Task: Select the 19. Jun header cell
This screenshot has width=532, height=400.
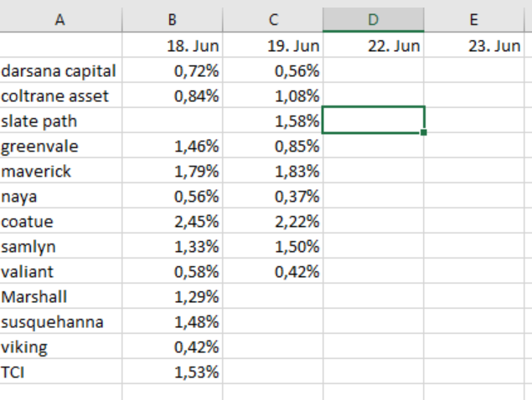Action: [x=272, y=46]
